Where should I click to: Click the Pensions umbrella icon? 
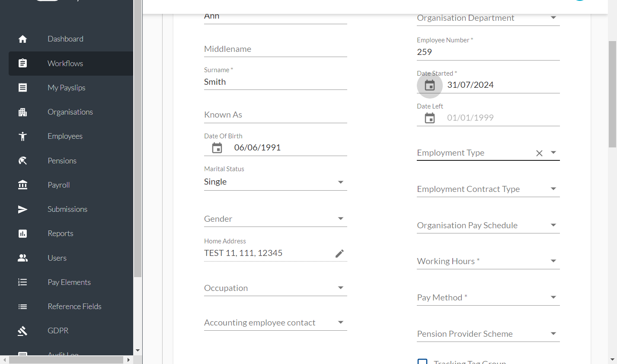click(x=23, y=161)
